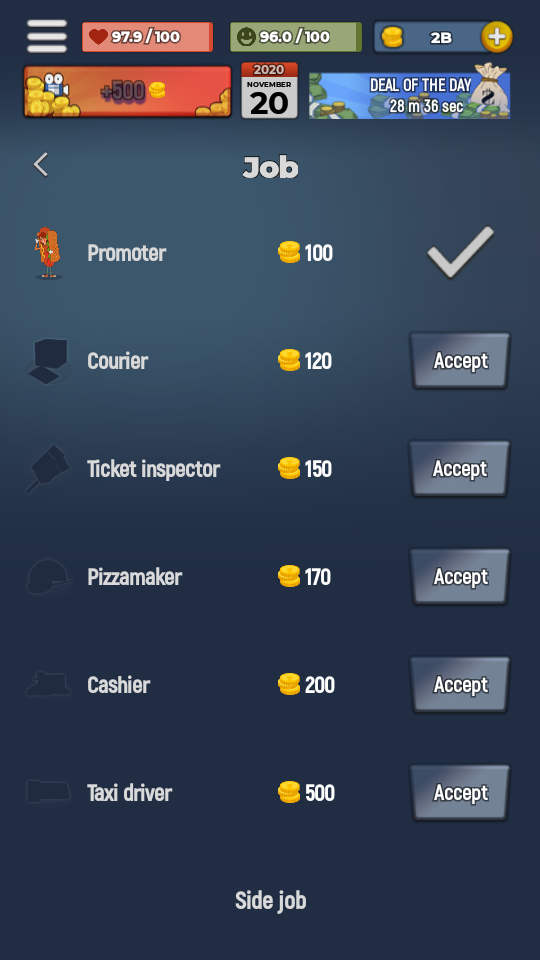
Task: Accept the Taxi driver job
Action: tap(460, 792)
